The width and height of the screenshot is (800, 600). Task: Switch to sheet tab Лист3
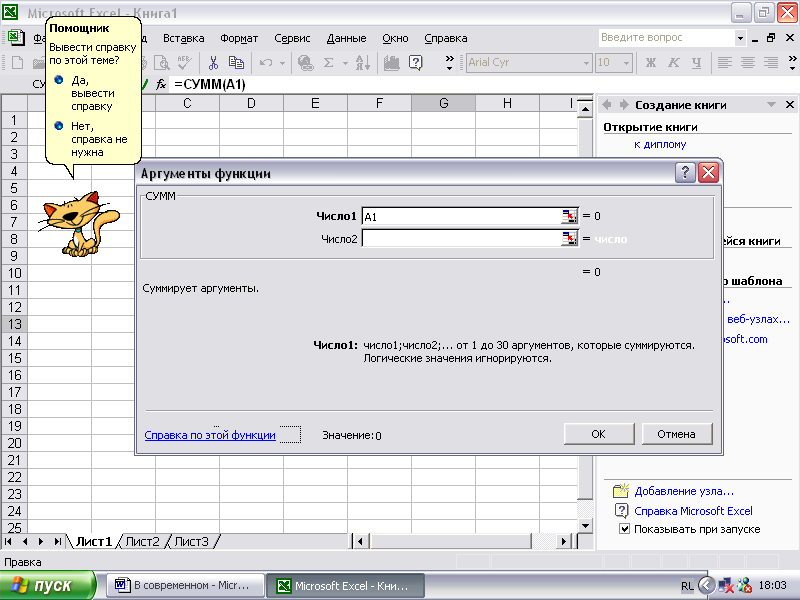click(191, 541)
